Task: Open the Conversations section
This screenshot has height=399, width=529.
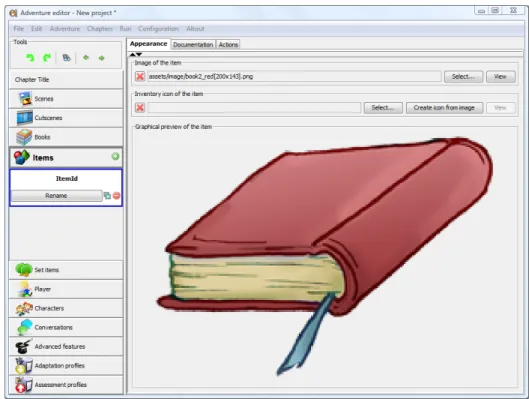Action: pos(66,327)
